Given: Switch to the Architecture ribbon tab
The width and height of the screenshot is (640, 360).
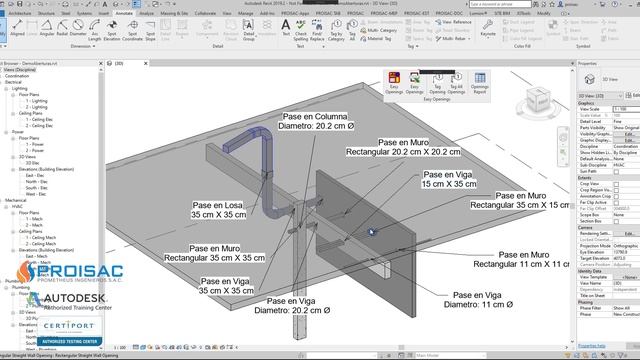Looking at the screenshot, I should pyautogui.click(x=20, y=13).
